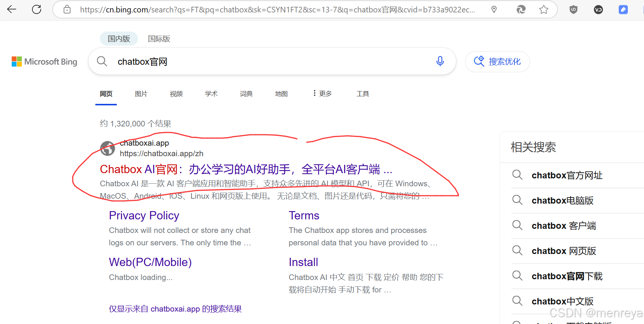Open the location pin icon in the address bar
Viewport: 644px width, 324px height.
point(494,9)
